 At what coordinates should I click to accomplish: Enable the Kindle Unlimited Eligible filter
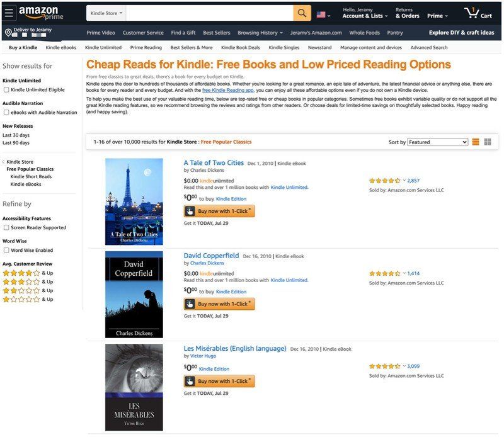click(7, 89)
